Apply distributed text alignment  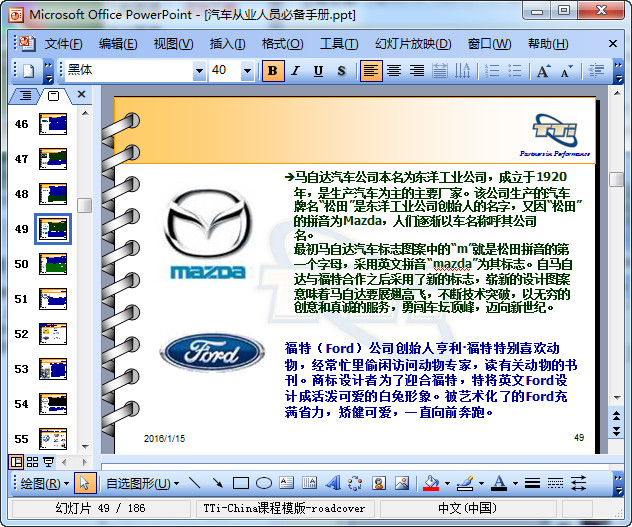439,71
